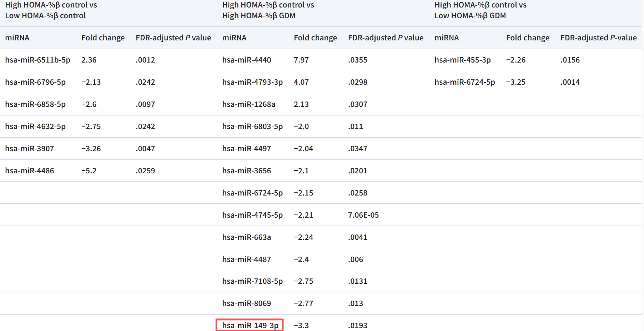Select the fold change value 7.97
644x331 pixels.
301,60
